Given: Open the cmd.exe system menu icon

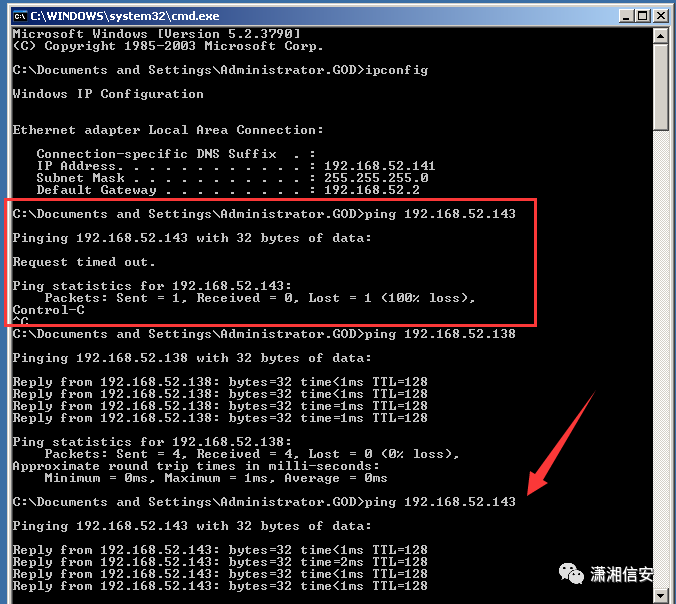Looking at the screenshot, I should (x=20, y=16).
